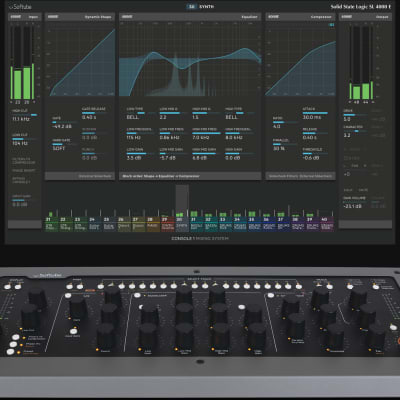The width and height of the screenshot is (400, 400).
Task: Select track 30 SYNTH in the track strip
Action: click(x=182, y=223)
